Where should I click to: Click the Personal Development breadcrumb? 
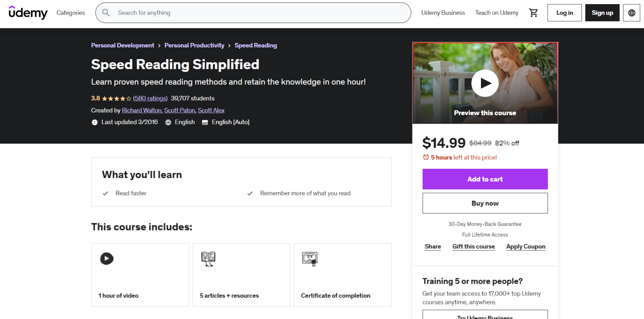122,45
